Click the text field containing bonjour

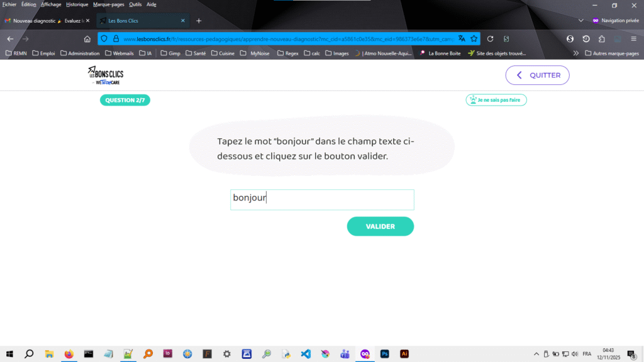(x=322, y=199)
